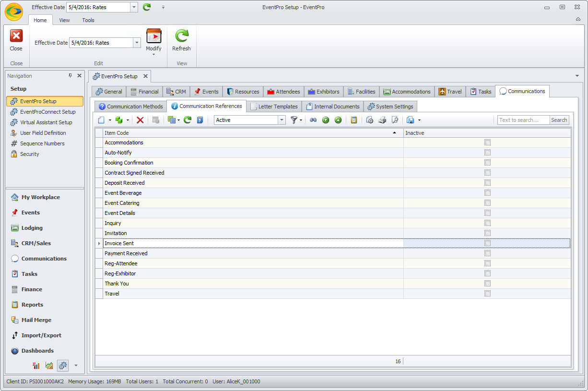Click the green circular refresh icon in grid toolbar

188,120
